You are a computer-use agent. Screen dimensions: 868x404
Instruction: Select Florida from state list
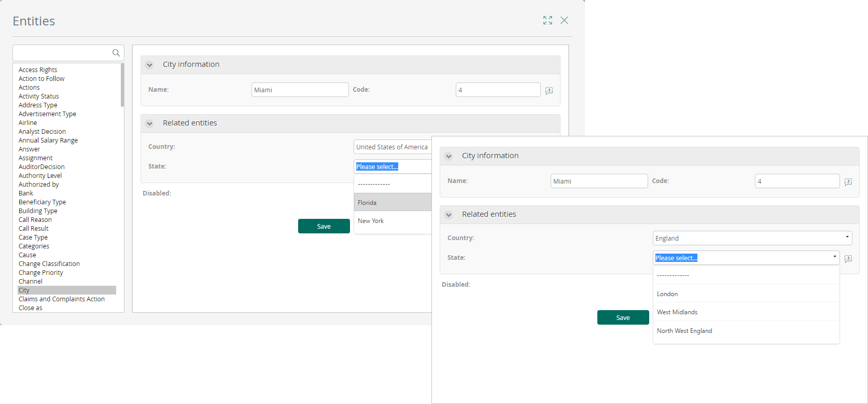(393, 202)
